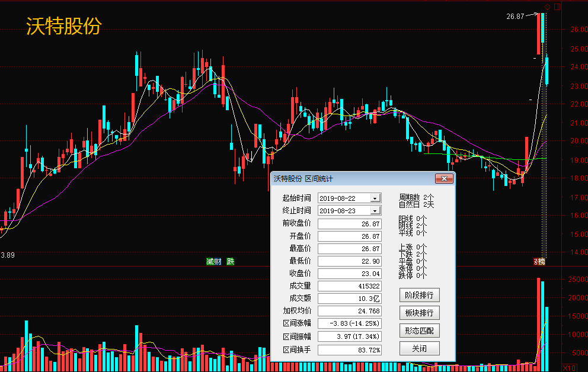Click the 形态匹配 button

pyautogui.click(x=419, y=331)
